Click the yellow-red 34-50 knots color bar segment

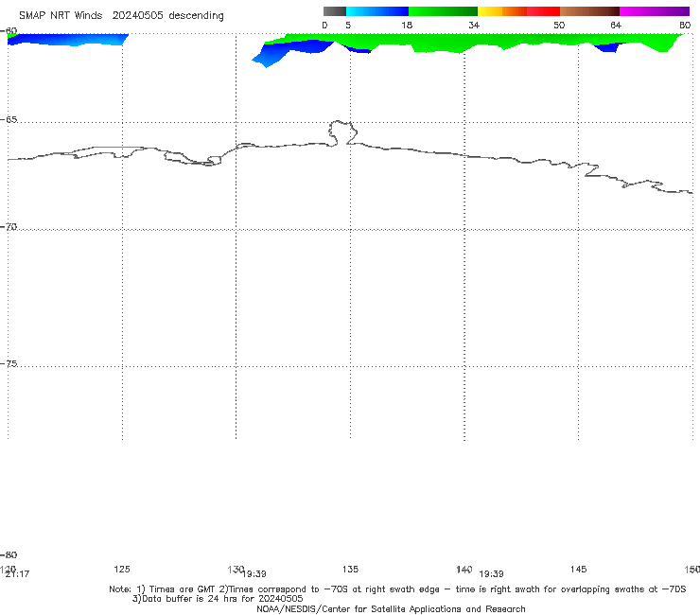click(x=518, y=11)
